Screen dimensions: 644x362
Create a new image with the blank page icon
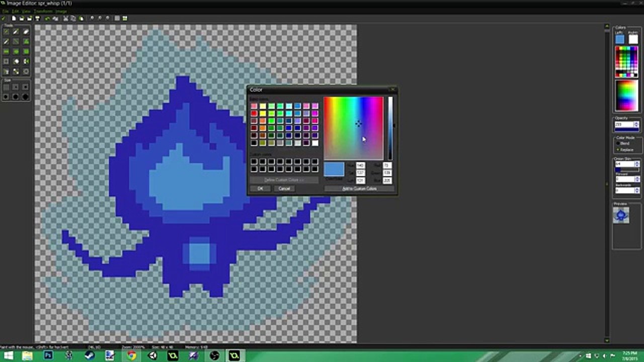click(14, 19)
